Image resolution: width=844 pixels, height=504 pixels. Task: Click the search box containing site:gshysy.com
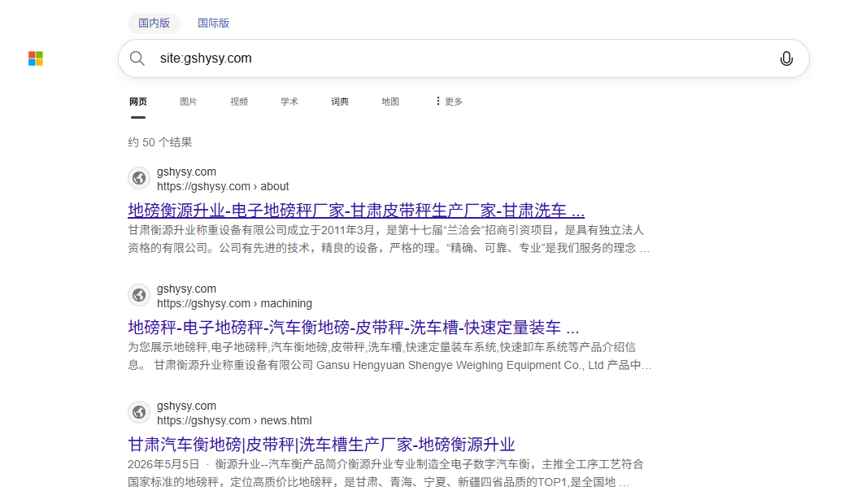pos(463,58)
